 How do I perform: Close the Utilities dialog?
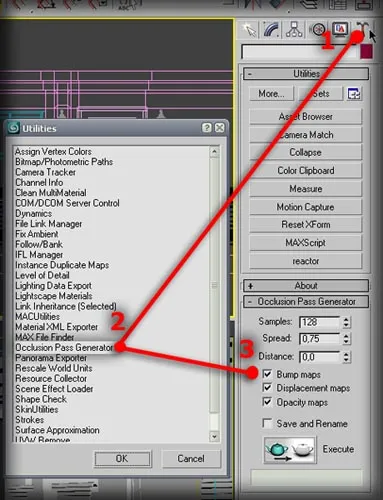click(x=220, y=128)
